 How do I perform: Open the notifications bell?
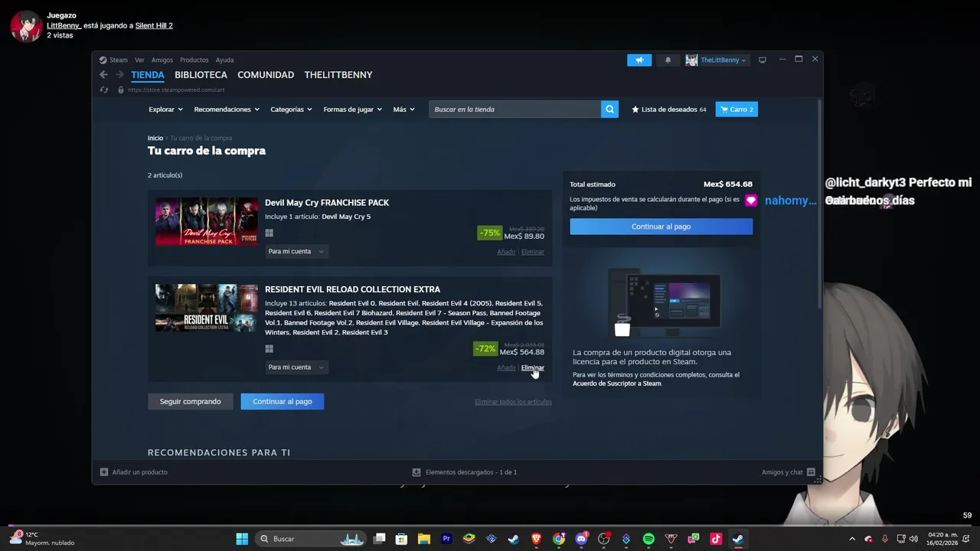pyautogui.click(x=668, y=60)
